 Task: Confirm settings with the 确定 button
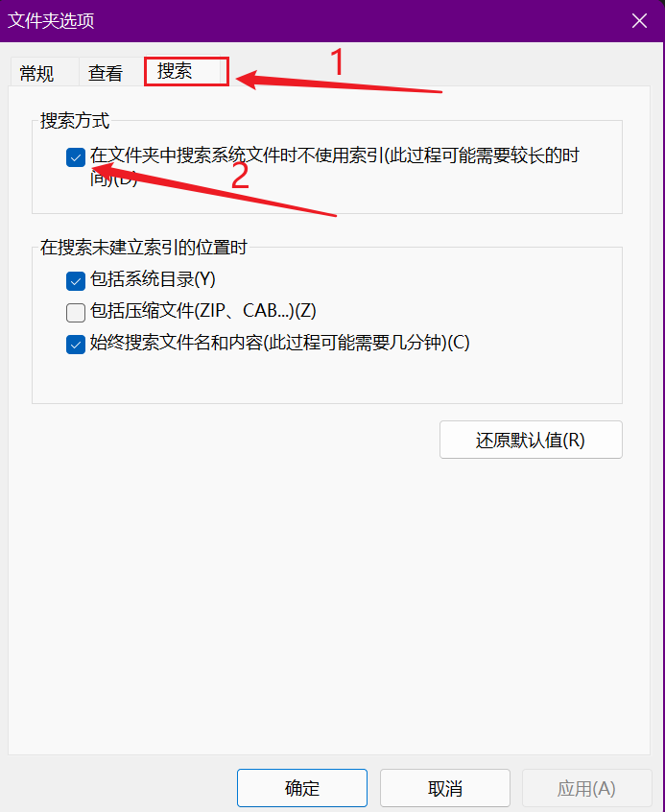pyautogui.click(x=302, y=788)
